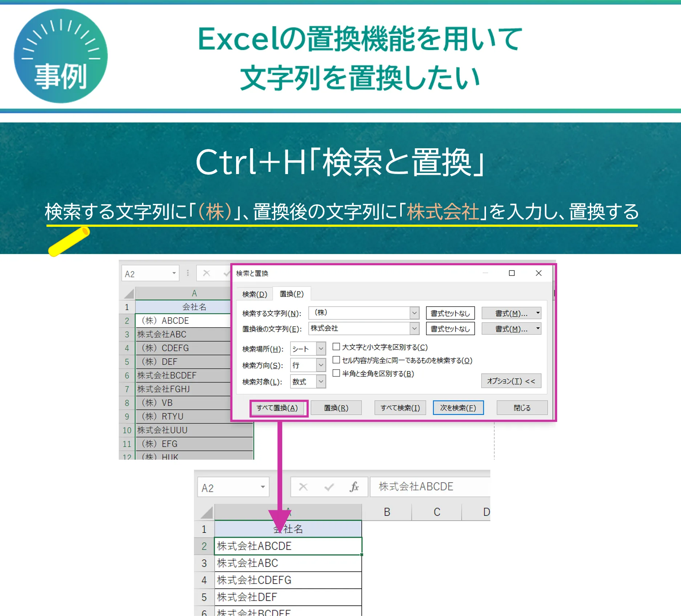Viewport: 681px width, 616px height.
Task: Open the search target (検索対象) dropdown
Action: (x=321, y=382)
